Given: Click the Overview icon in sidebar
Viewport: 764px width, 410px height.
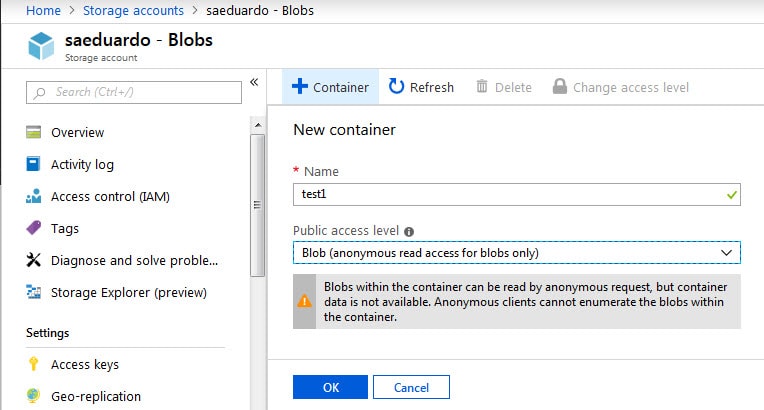Looking at the screenshot, I should pos(34,132).
